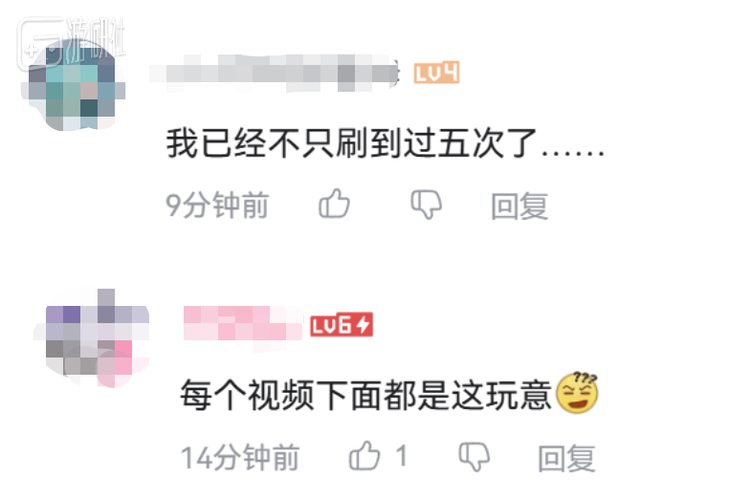Dislike the comment posted 14分钟前

474,456
